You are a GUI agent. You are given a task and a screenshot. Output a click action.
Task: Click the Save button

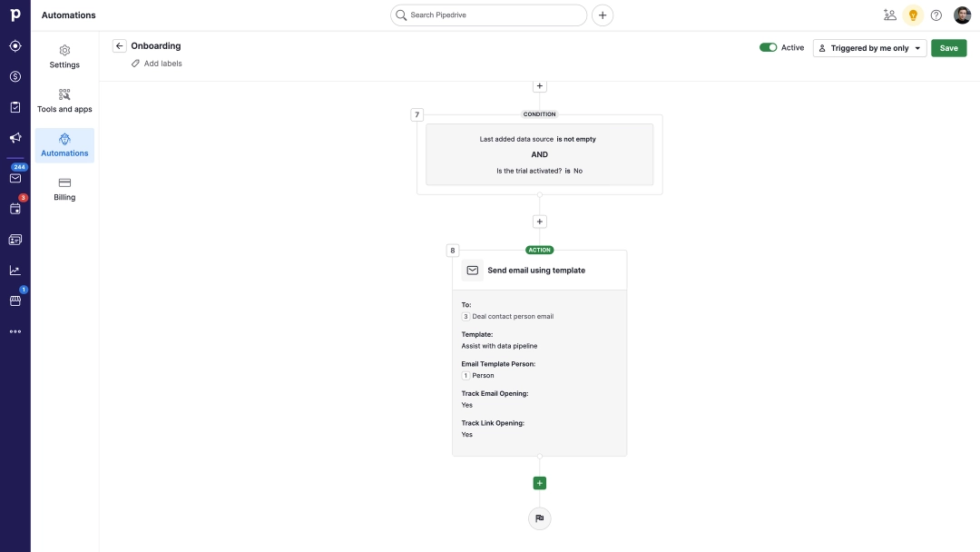[x=948, y=48]
